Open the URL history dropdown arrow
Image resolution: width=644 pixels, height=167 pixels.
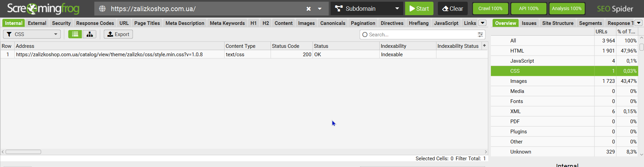(320, 9)
